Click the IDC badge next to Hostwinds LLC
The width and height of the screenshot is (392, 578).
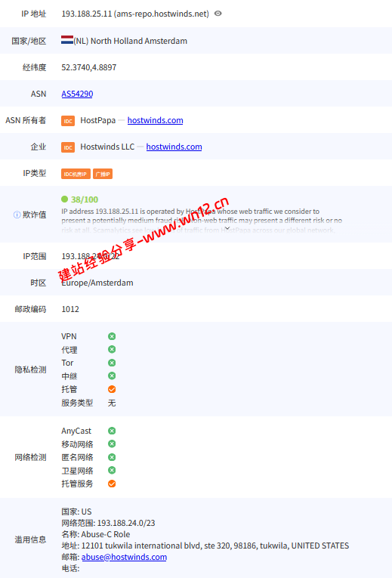pos(68,147)
